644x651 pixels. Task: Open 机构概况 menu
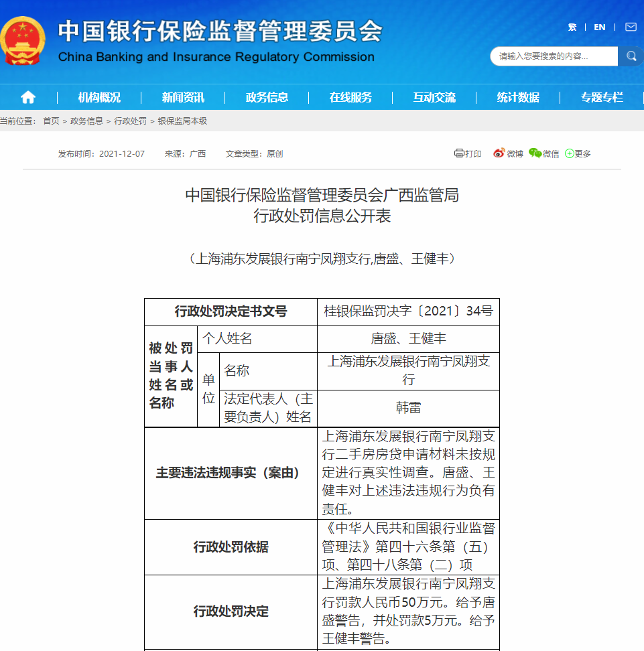(x=99, y=97)
